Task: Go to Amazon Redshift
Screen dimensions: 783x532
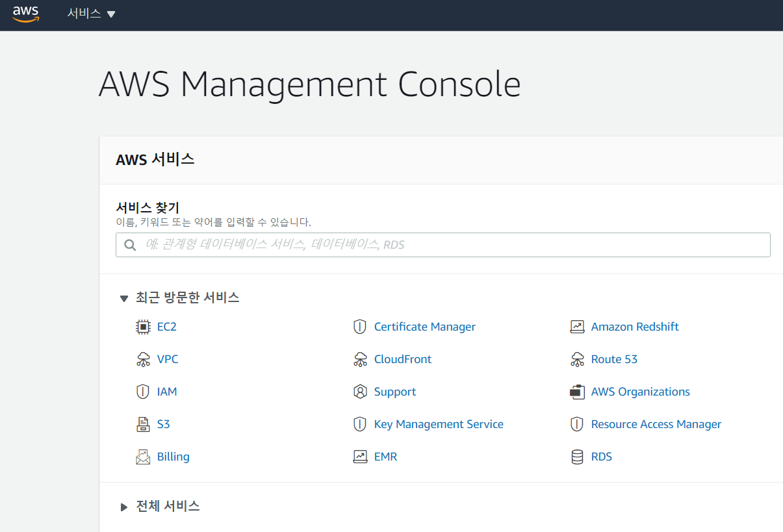Action: (x=634, y=327)
